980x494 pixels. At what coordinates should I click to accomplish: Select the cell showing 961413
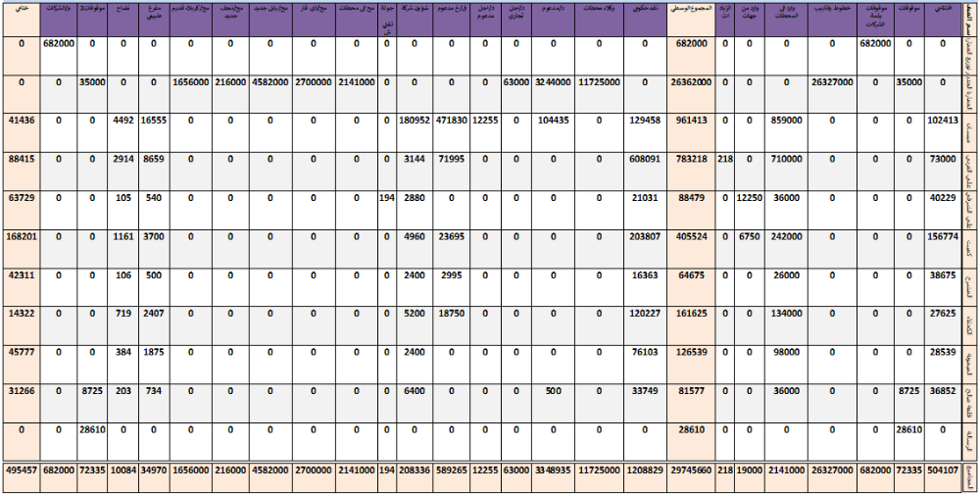[x=691, y=132]
